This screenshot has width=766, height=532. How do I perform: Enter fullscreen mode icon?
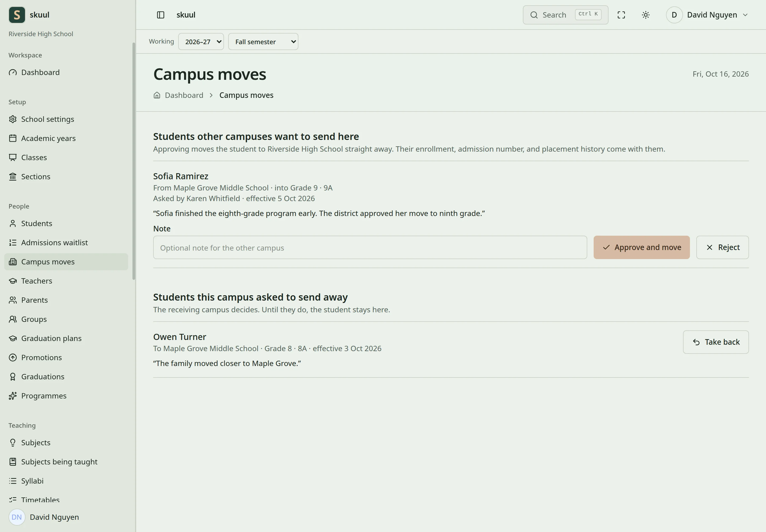tap(621, 15)
